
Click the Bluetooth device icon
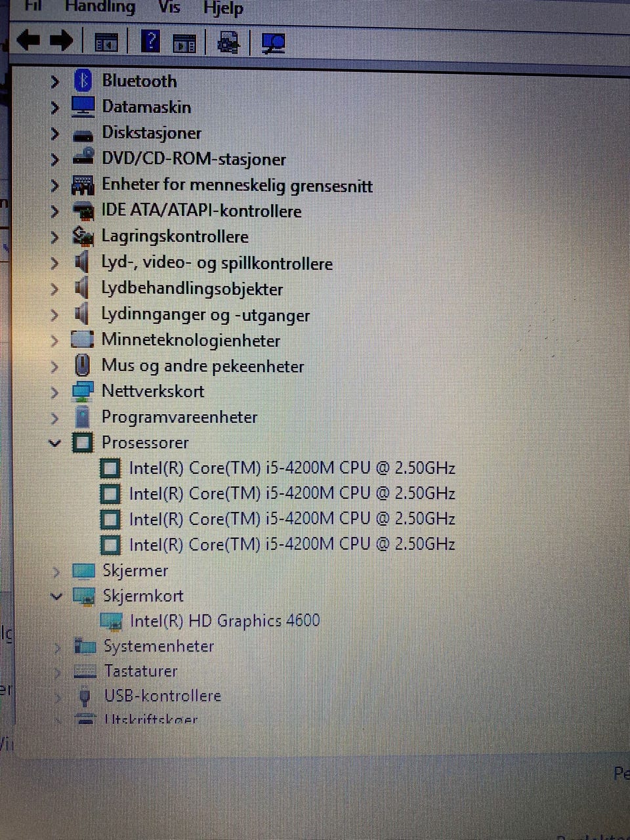[83, 81]
